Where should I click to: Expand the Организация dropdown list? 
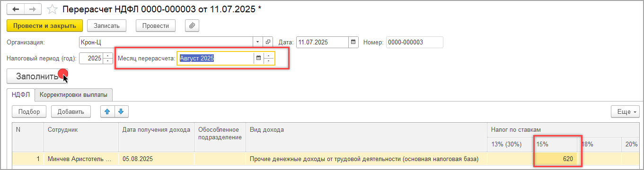tap(258, 42)
